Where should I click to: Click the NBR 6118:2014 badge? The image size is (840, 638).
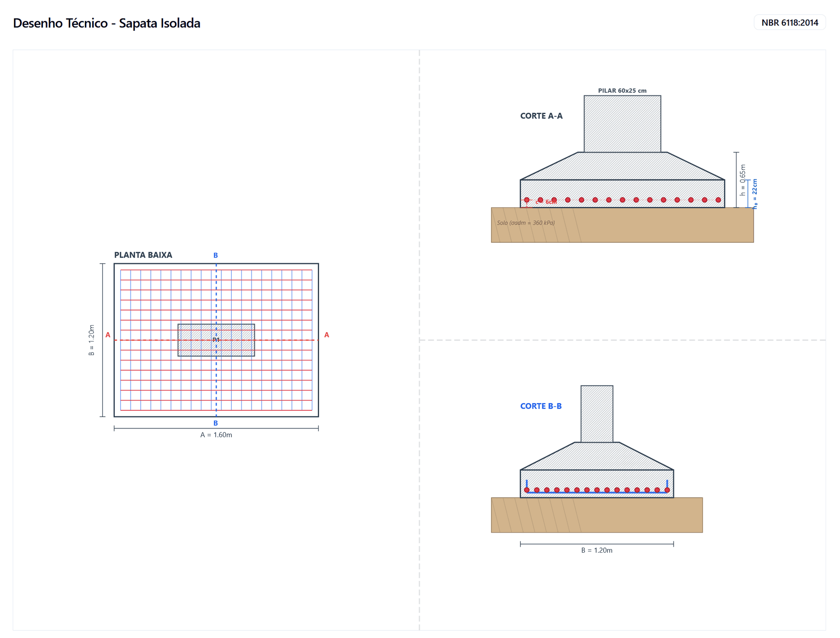(x=789, y=23)
